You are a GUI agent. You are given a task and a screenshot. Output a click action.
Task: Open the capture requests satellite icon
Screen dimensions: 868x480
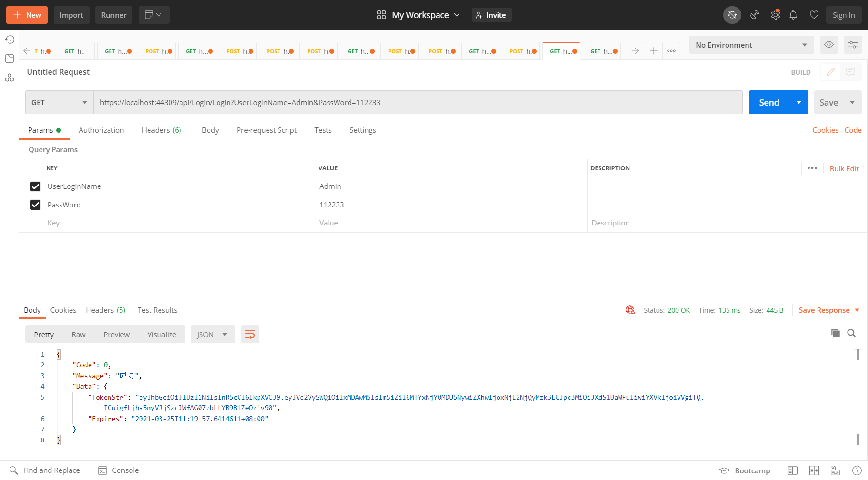[x=755, y=15]
